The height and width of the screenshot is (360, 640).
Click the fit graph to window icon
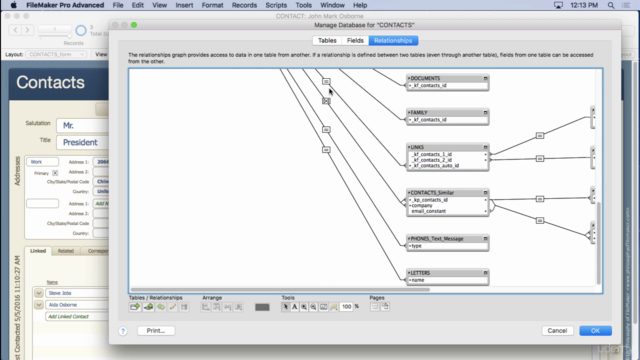(x=324, y=307)
